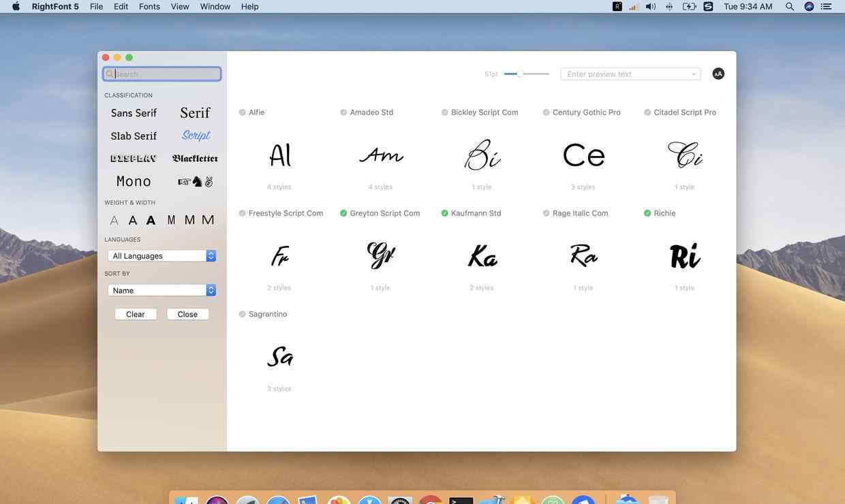This screenshot has height=504, width=845.
Task: Select the bold weight filter
Action: click(x=151, y=220)
